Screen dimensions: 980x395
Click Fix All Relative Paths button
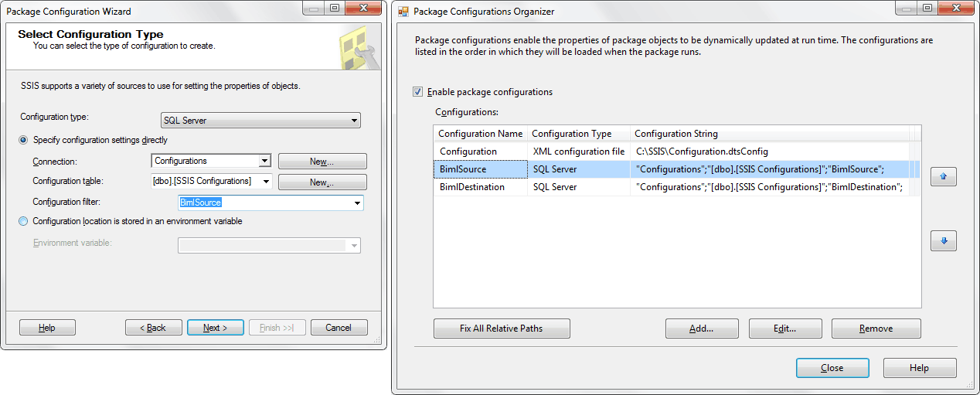click(501, 329)
